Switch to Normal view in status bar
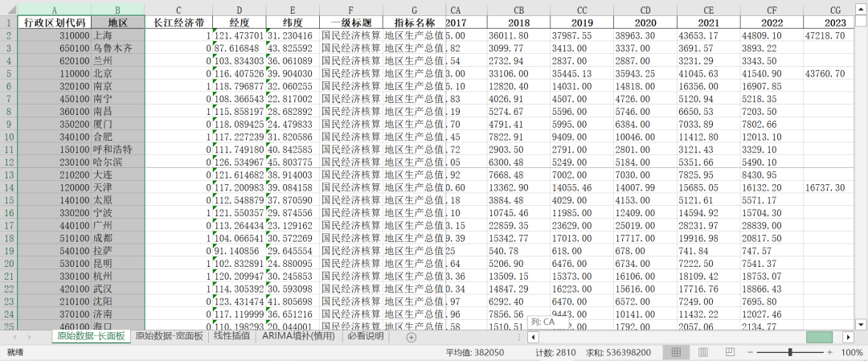This screenshot has height=361, width=868. (676, 352)
